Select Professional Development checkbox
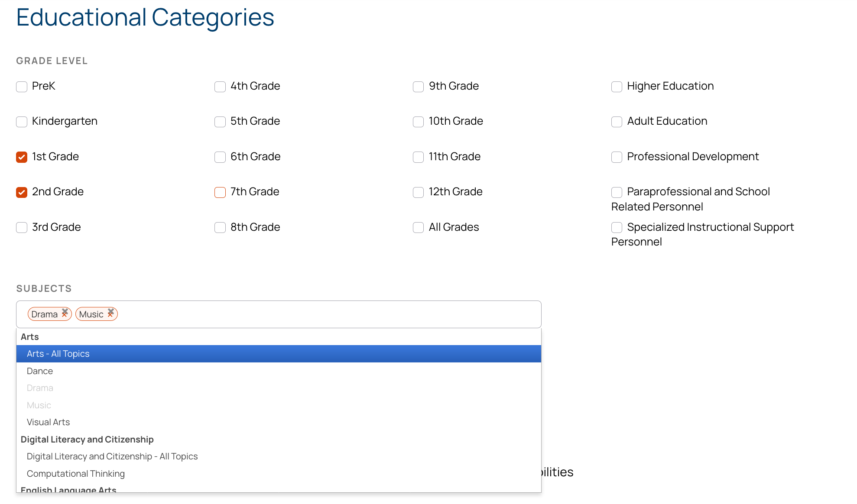Viewport: 857px width, 504px height. [x=617, y=157]
